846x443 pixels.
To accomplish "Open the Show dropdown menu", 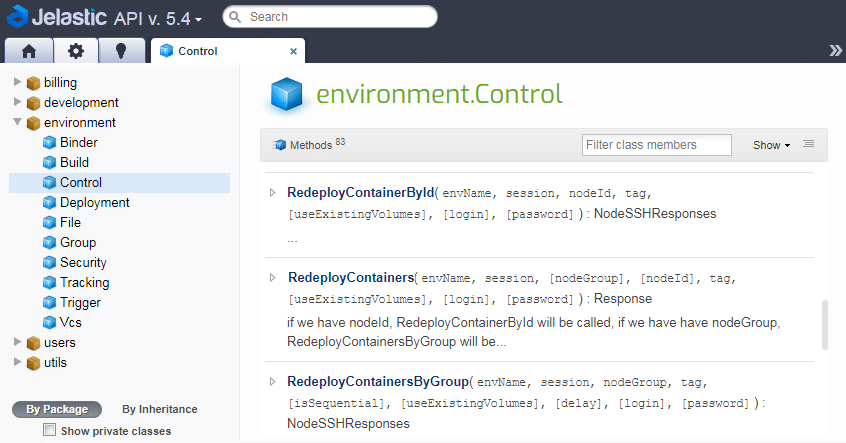I will (x=772, y=145).
